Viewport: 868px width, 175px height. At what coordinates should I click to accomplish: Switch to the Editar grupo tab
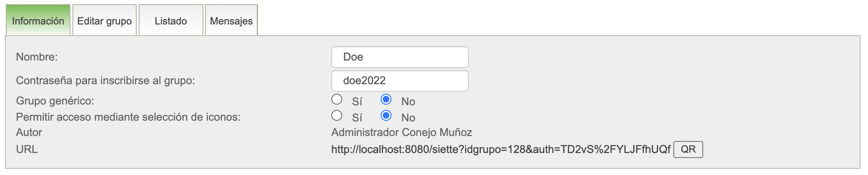point(104,21)
